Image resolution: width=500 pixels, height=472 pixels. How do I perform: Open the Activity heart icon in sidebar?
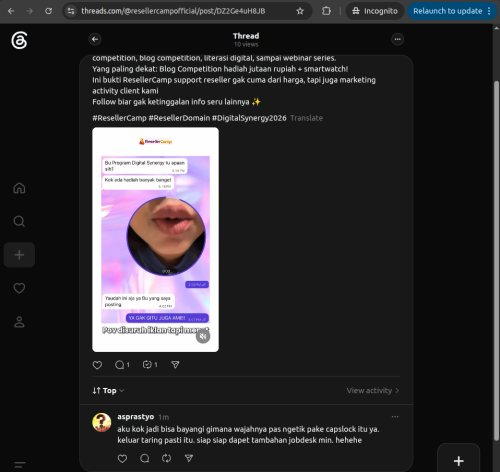tap(19, 288)
